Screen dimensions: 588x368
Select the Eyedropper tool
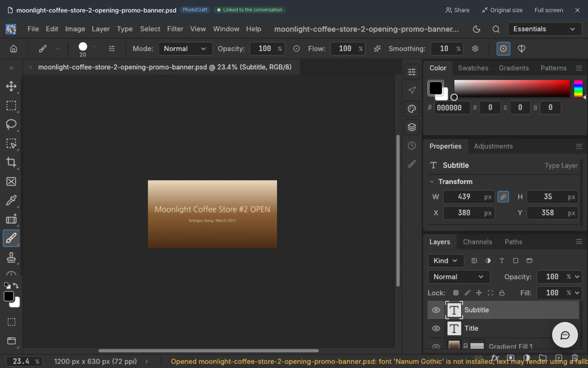[x=11, y=200]
